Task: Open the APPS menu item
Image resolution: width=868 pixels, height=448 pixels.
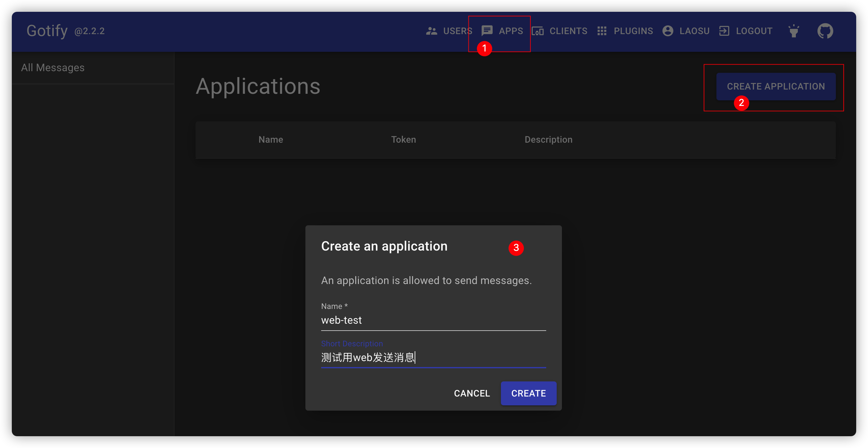Action: point(511,31)
